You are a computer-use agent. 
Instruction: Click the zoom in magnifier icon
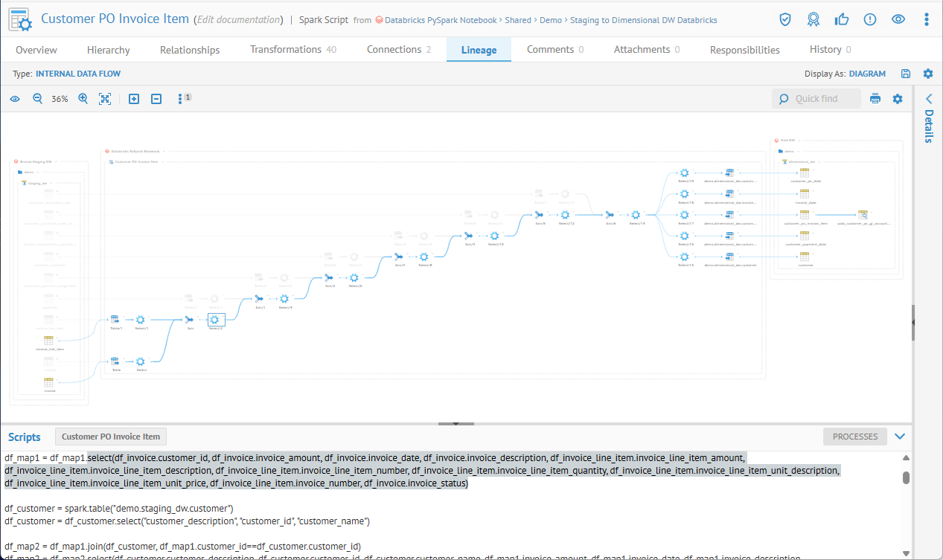[x=83, y=99]
